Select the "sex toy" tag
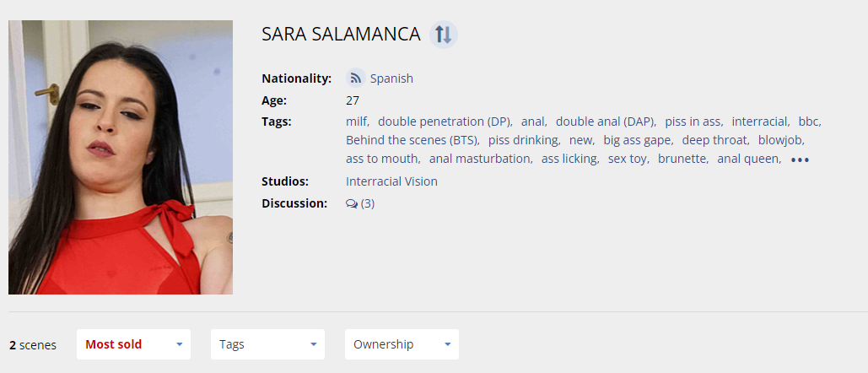This screenshot has width=868, height=373. (627, 159)
